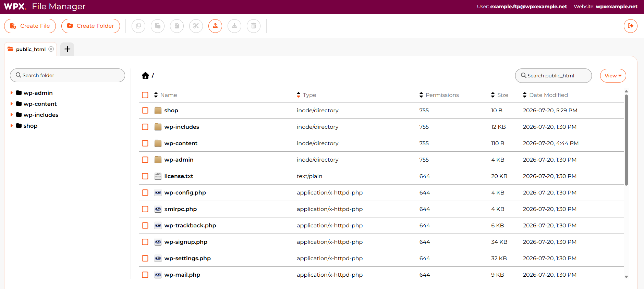Select the wp-signup.php checkbox
This screenshot has width=644, height=289.
tap(145, 242)
